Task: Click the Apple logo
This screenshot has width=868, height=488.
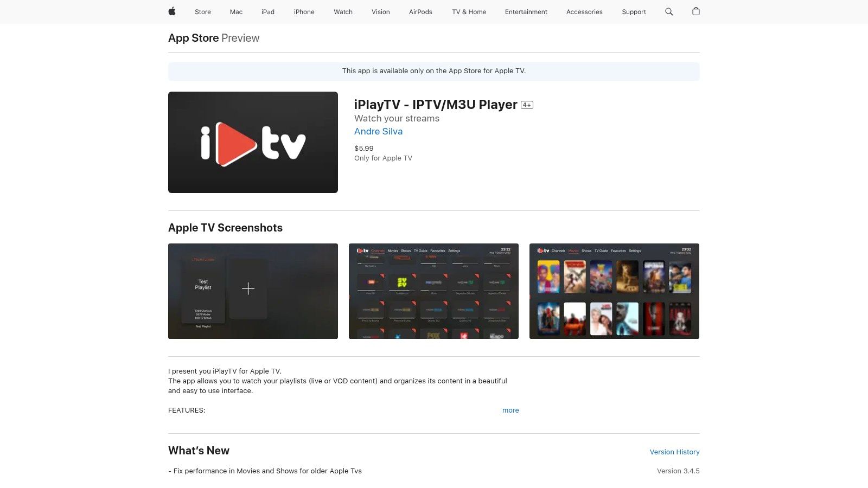Action: point(171,11)
